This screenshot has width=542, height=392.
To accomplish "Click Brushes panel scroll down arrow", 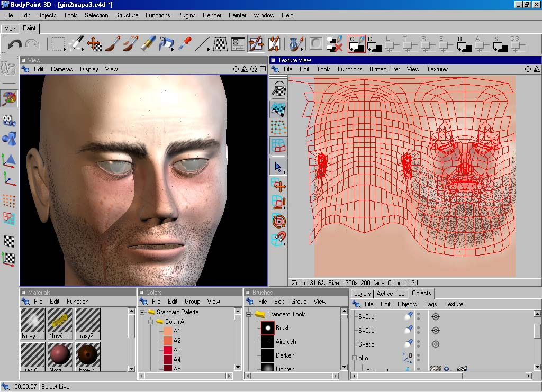I will (x=344, y=367).
